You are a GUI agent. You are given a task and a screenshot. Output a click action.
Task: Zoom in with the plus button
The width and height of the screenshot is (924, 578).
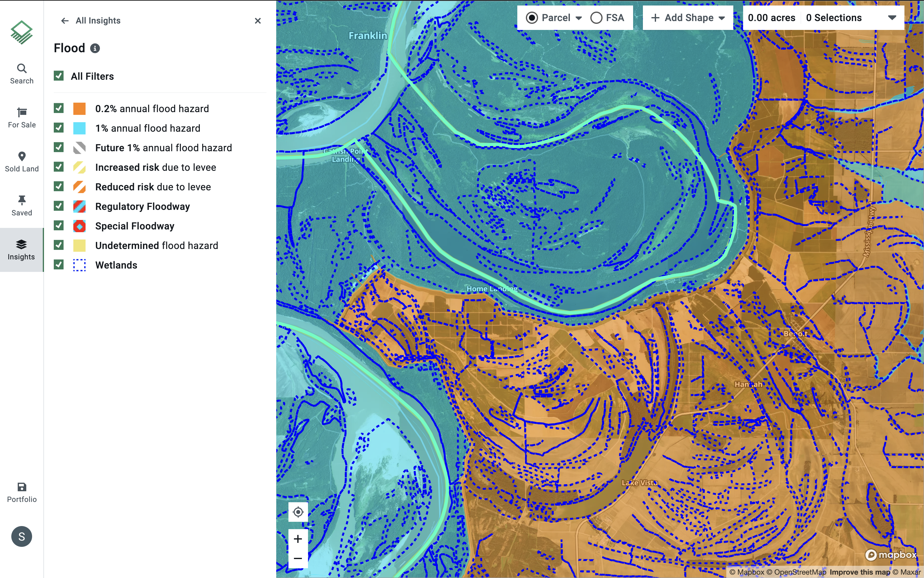pyautogui.click(x=298, y=539)
